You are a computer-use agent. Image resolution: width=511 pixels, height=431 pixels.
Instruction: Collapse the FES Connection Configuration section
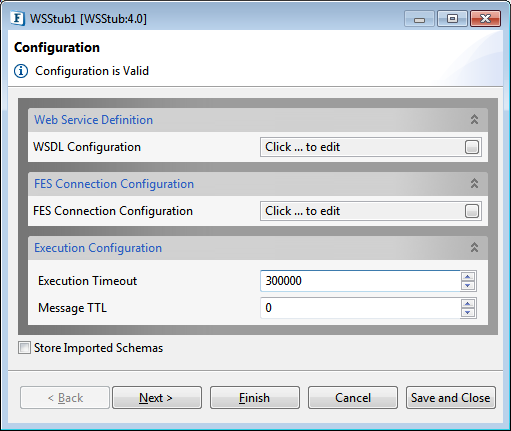coord(474,183)
